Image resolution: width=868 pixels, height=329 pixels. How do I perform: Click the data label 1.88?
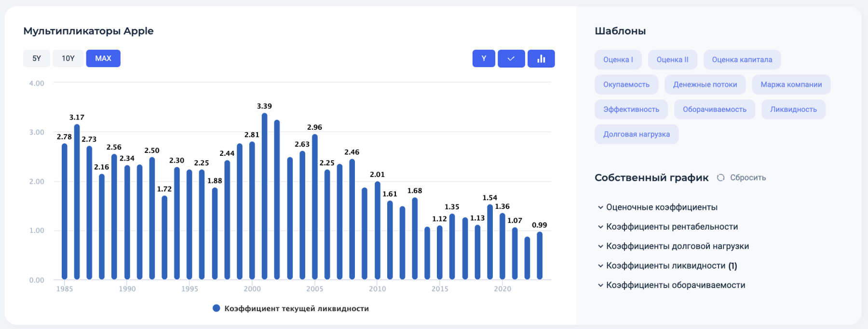(x=215, y=180)
